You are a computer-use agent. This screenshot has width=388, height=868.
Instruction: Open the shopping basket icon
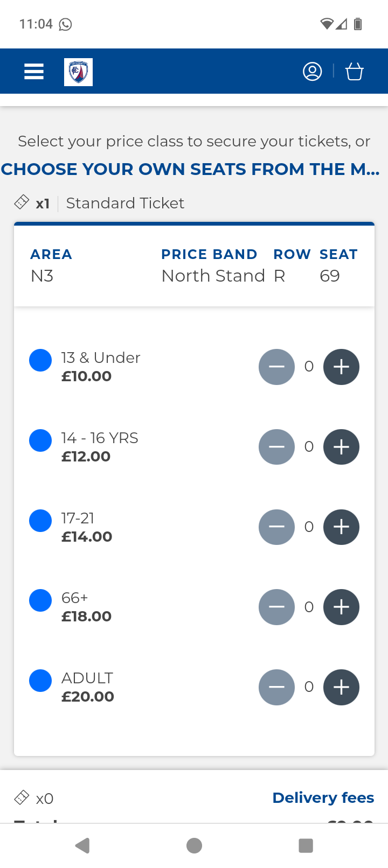(x=354, y=72)
